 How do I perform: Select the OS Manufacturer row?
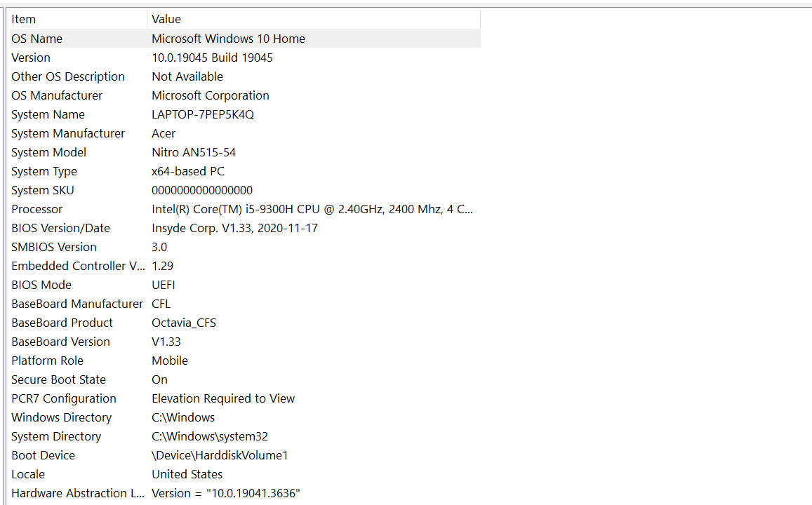245,95
